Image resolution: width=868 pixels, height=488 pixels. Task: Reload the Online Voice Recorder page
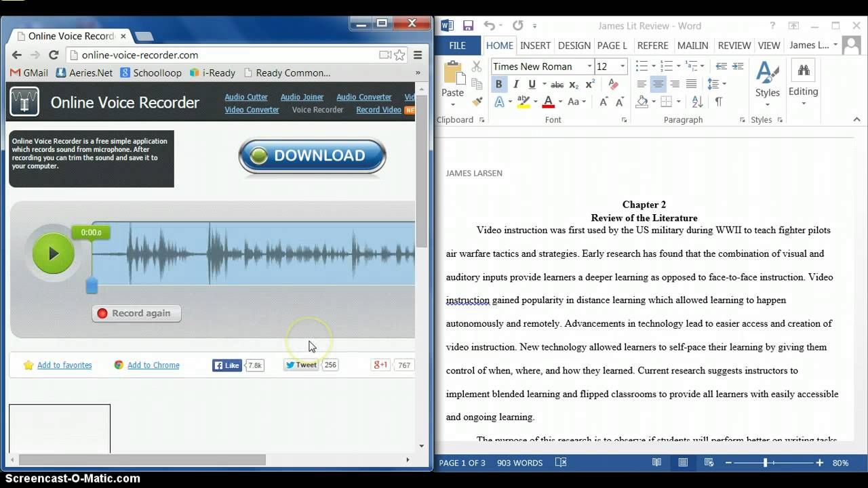(54, 55)
